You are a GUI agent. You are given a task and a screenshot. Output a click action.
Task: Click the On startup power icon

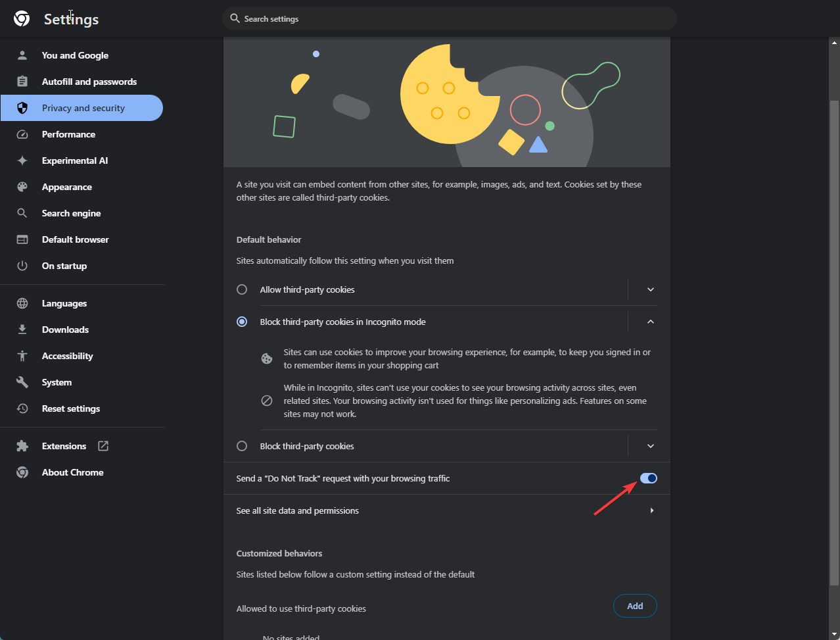click(x=22, y=266)
